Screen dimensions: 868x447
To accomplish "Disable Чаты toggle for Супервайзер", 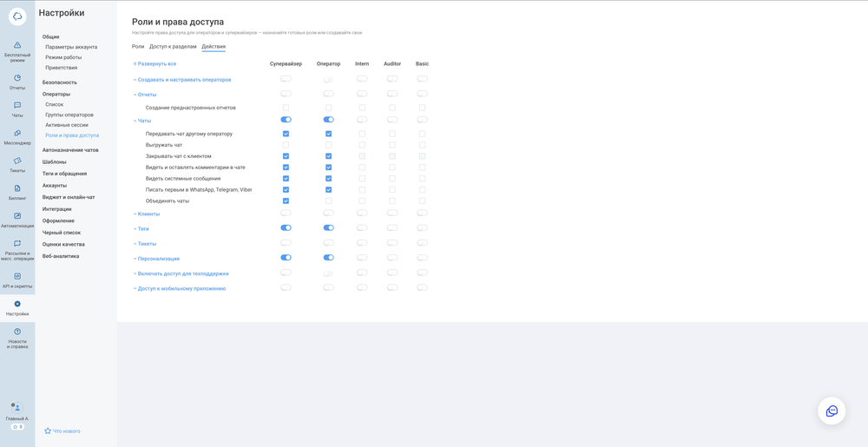I will click(286, 120).
